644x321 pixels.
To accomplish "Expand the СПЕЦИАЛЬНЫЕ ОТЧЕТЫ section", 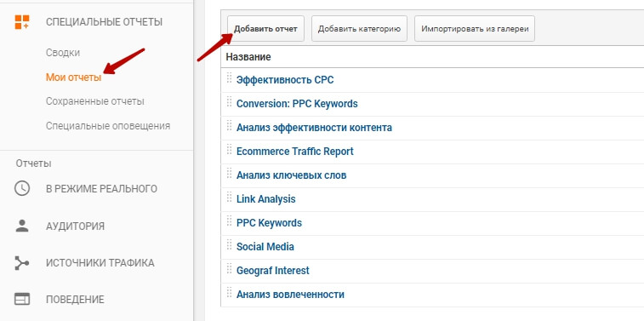I will coord(104,22).
